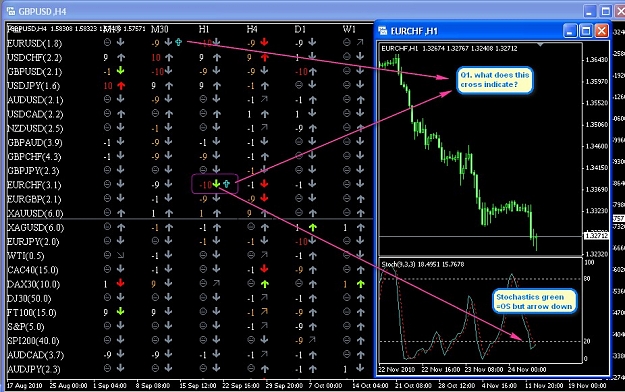Click the S&P(5.0) symbol label

click(26, 327)
